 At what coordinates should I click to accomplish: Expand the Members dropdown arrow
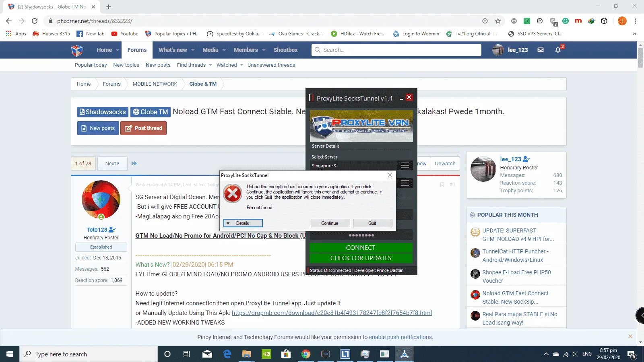pyautogui.click(x=264, y=50)
